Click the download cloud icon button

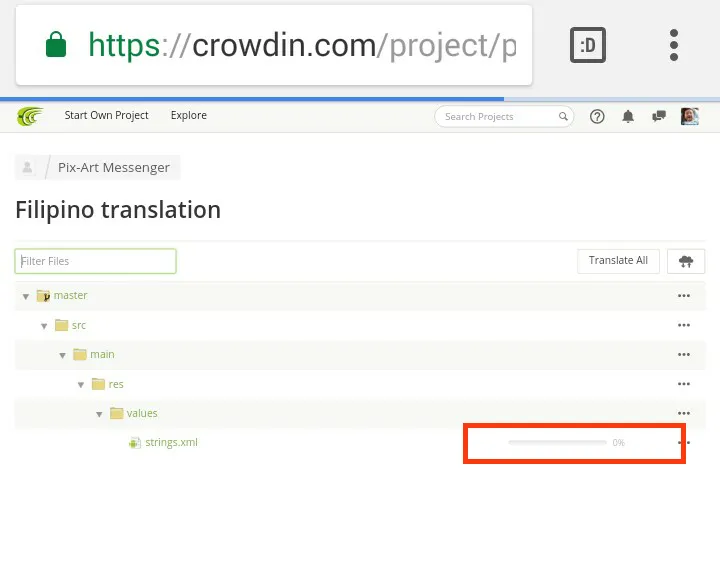point(686,262)
